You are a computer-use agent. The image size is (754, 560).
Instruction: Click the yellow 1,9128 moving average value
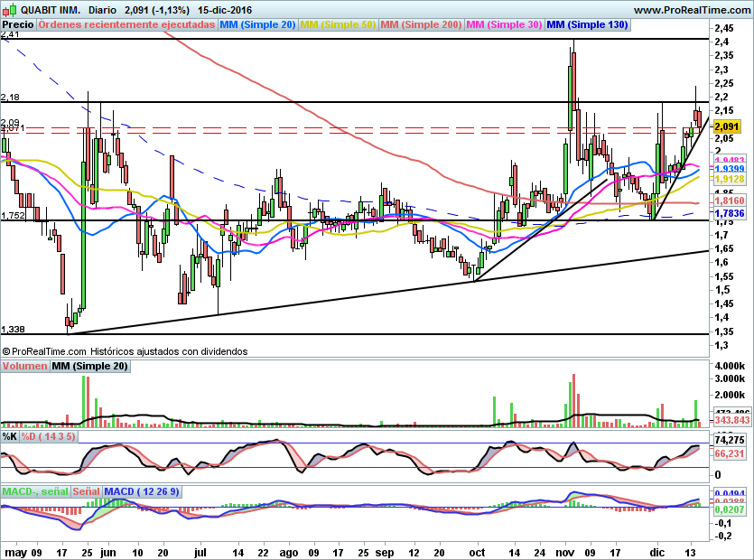(730, 179)
